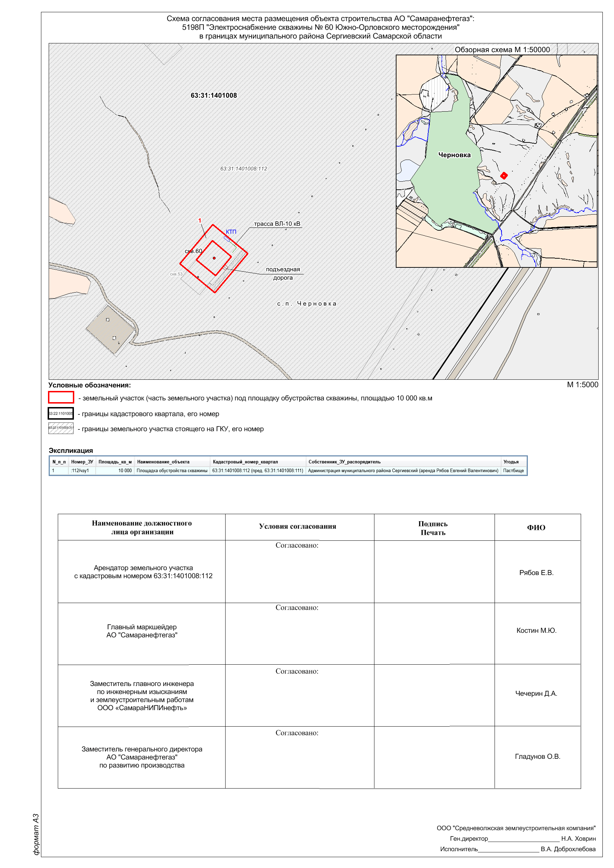Click the ФИО column header
Viewport: 614px width, 868px height.
(x=537, y=527)
